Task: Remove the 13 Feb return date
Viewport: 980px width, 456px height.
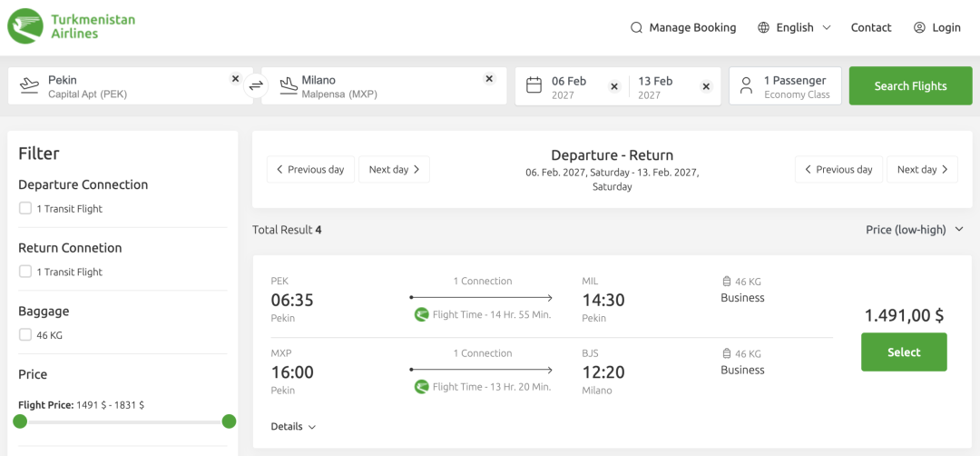Action: point(706,87)
